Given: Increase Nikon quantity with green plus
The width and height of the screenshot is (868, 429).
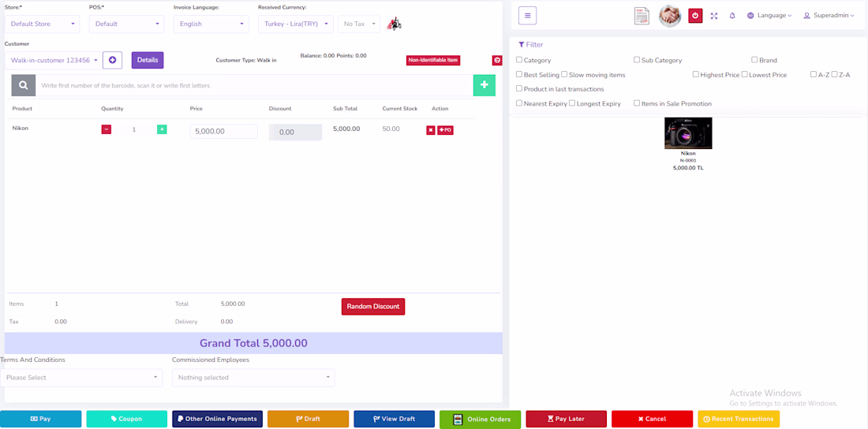Looking at the screenshot, I should (x=162, y=129).
